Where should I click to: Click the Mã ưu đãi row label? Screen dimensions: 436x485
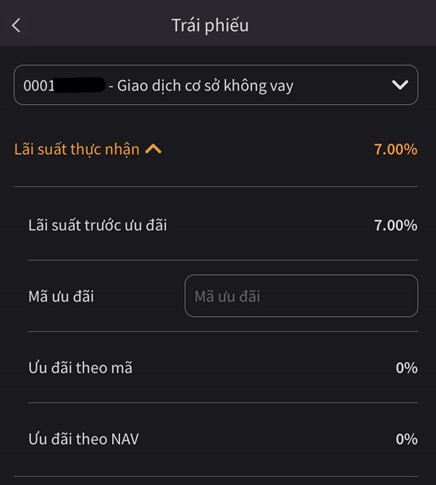61,296
